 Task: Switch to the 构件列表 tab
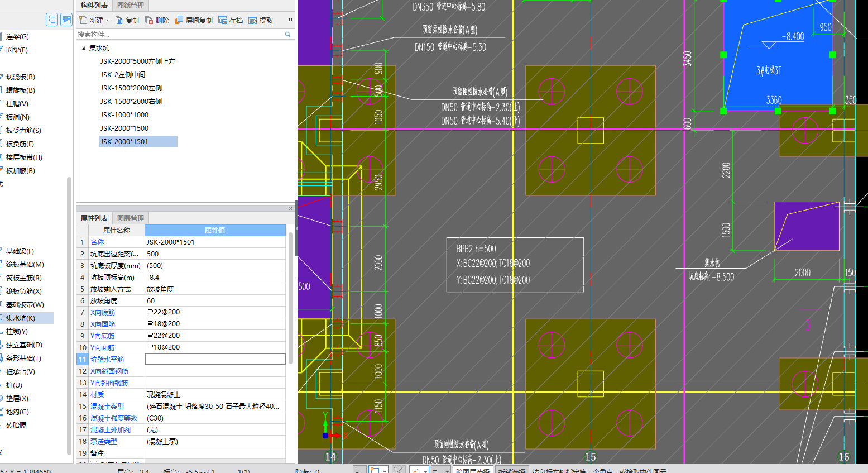[94, 6]
